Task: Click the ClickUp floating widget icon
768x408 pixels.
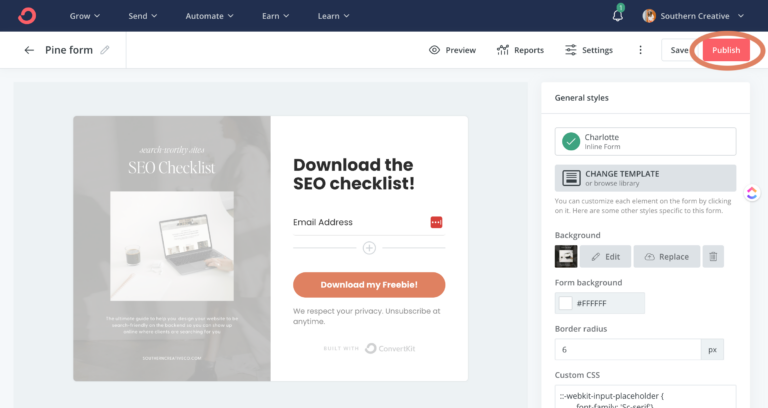Action: [752, 193]
